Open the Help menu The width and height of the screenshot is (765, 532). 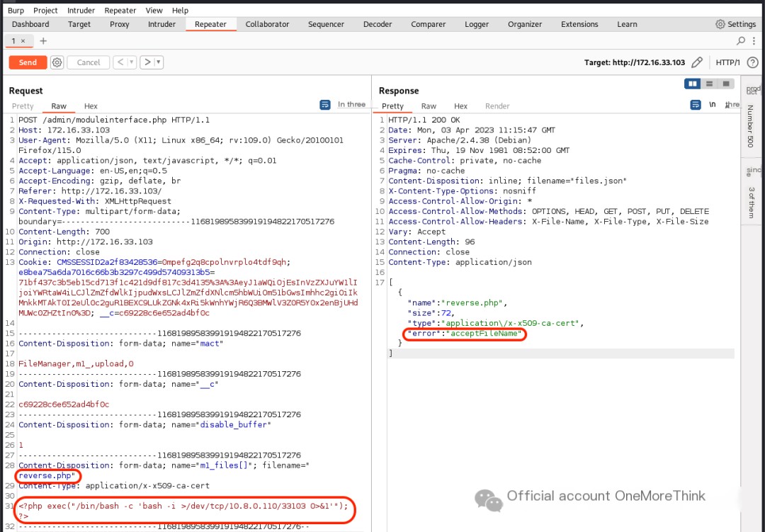(x=180, y=10)
